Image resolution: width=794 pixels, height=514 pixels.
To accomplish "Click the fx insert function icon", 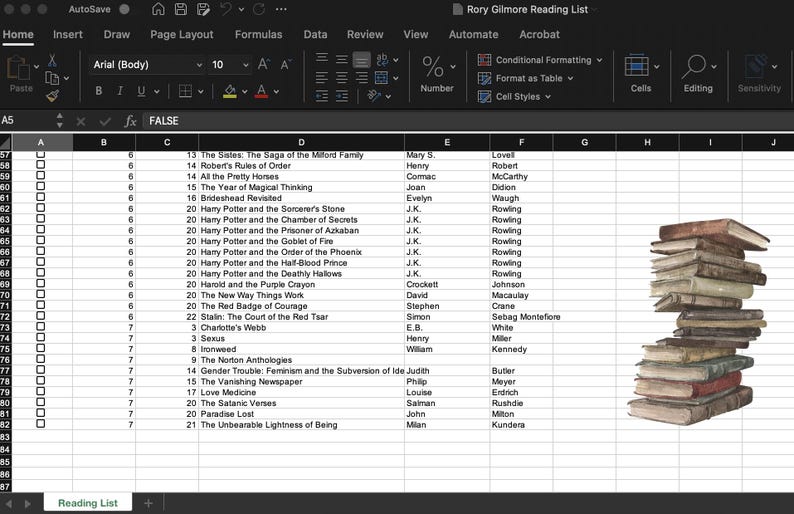I will coord(130,121).
